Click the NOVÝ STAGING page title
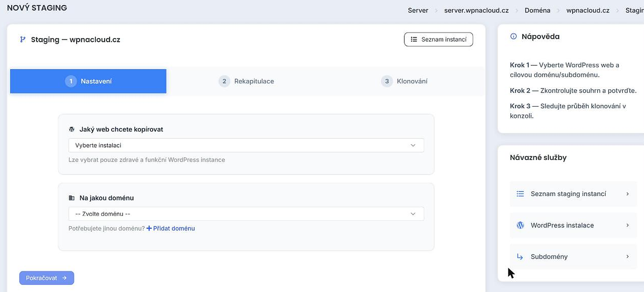Viewport: 644px width, 292px height. pyautogui.click(x=37, y=8)
